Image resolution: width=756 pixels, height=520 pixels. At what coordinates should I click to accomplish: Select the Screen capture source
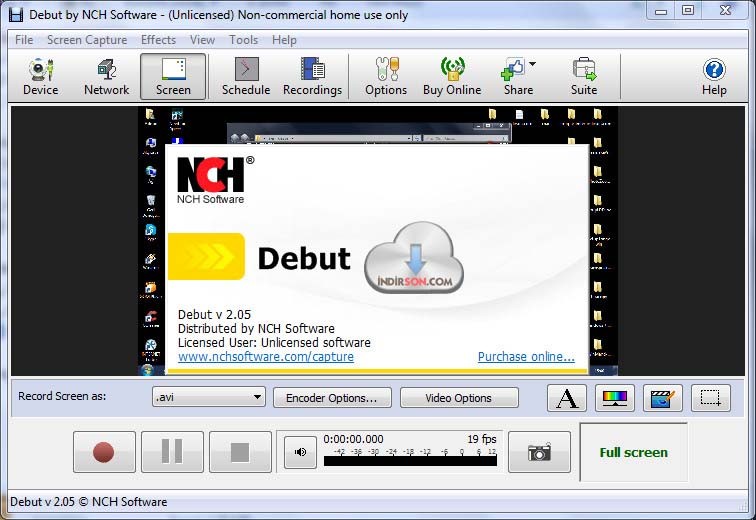point(173,77)
